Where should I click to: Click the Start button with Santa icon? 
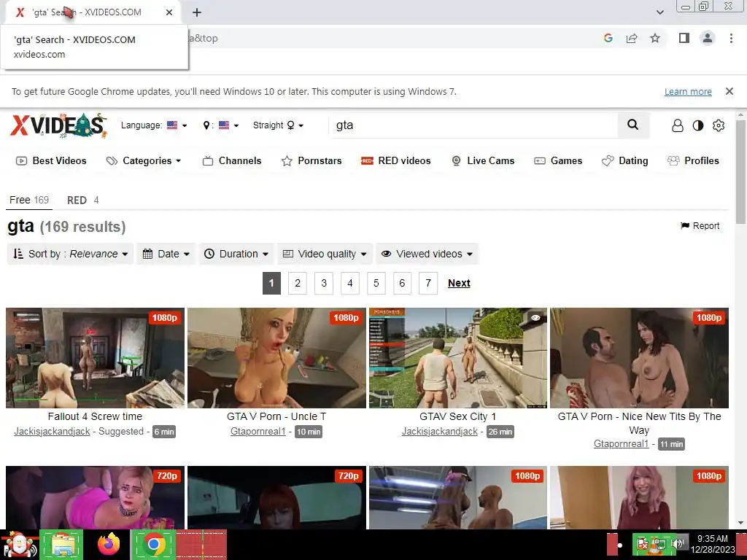[19, 544]
